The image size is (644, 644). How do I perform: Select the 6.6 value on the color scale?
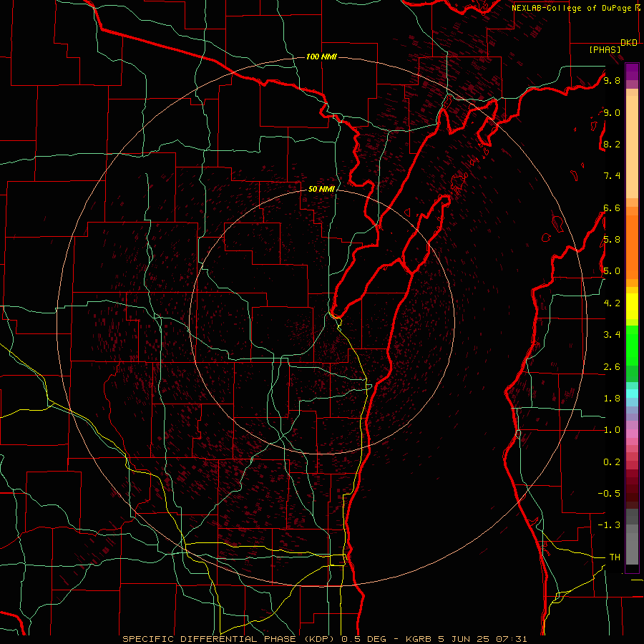612,208
